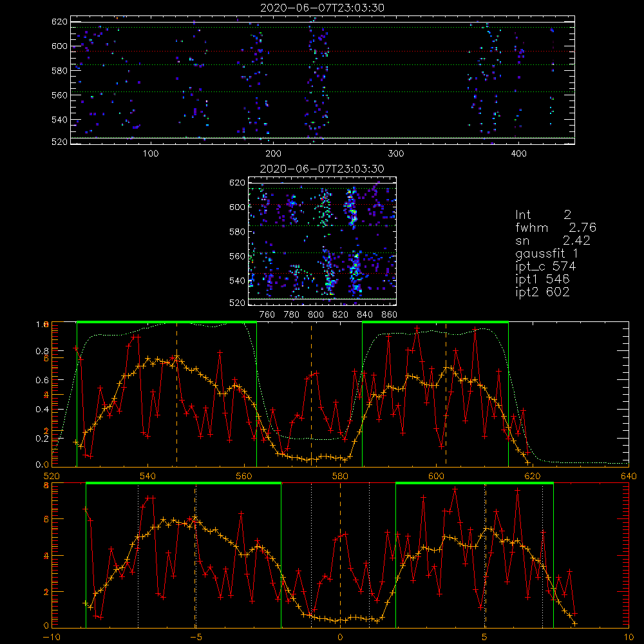Click the 760 tick label under the middle plot
This screenshot has width=644, height=644.
click(267, 315)
